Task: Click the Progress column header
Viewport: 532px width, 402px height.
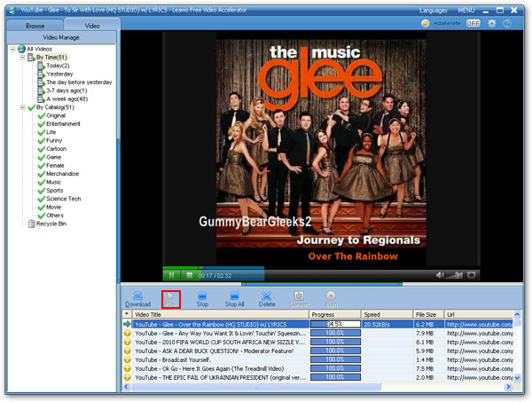Action: [335, 314]
